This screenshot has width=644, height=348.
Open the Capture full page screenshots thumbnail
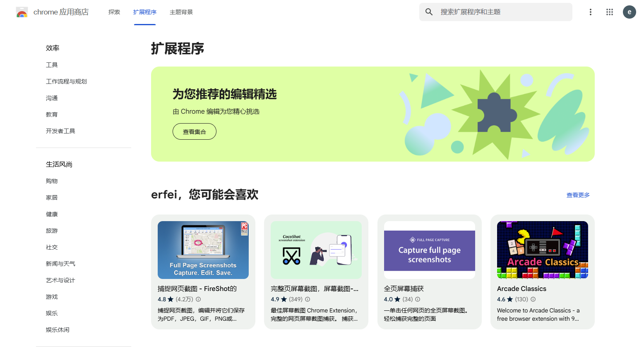pos(430,250)
